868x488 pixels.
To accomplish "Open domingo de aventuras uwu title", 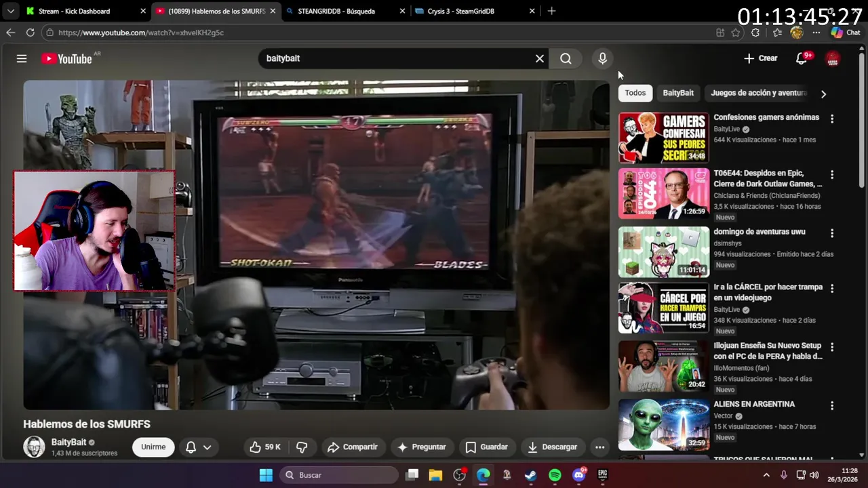I will [x=759, y=232].
